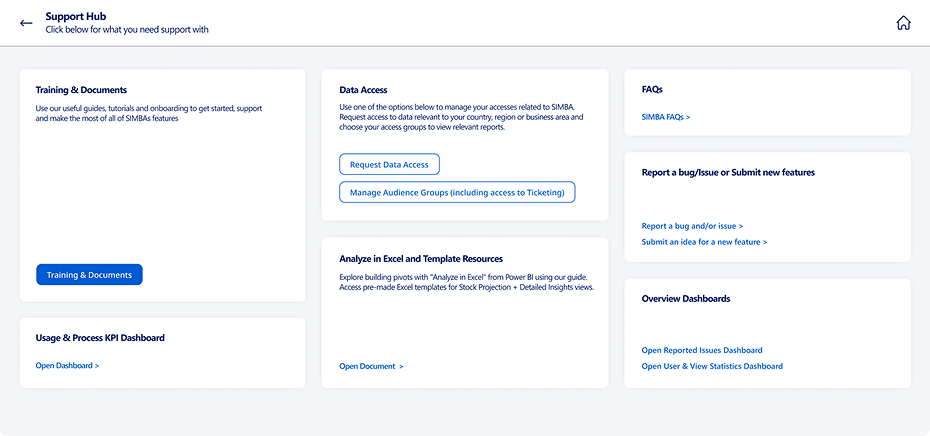Click the blue Training & Documents button

(x=89, y=275)
